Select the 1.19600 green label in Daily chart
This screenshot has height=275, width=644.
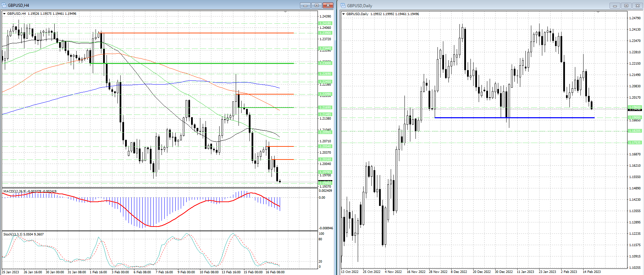point(635,108)
